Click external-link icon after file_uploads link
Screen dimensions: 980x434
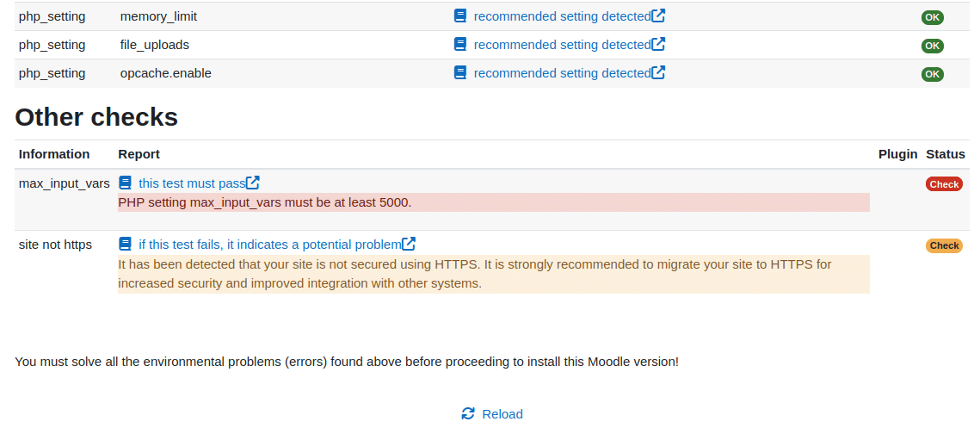pyautogui.click(x=658, y=45)
